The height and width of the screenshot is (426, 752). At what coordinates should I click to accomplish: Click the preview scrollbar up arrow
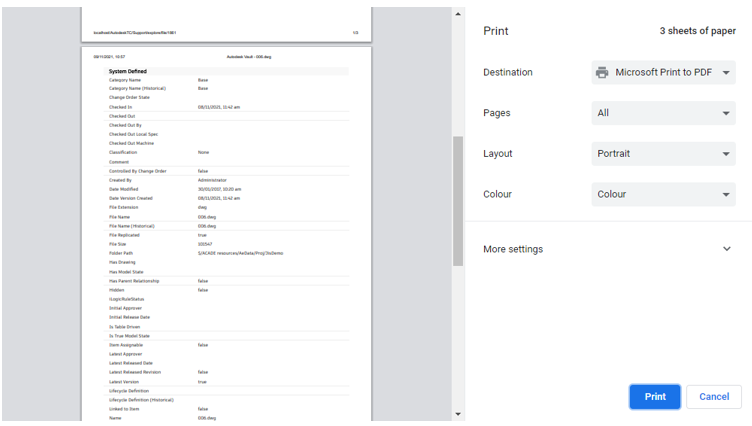point(458,14)
